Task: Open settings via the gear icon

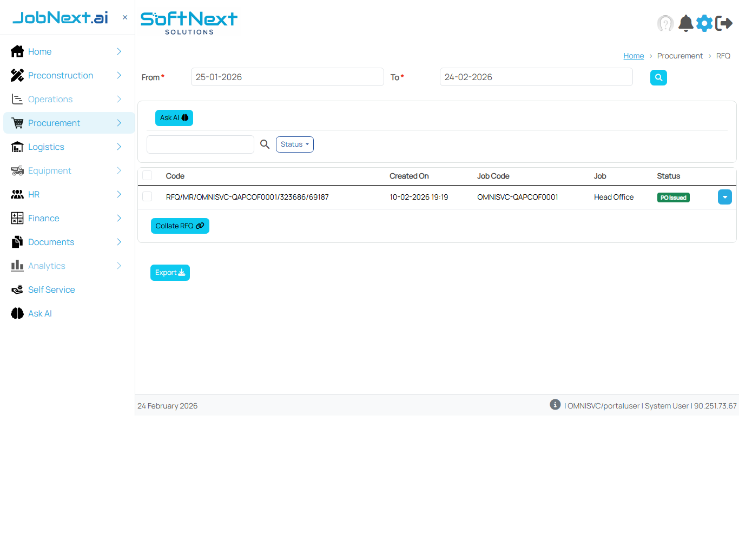Action: (704, 23)
